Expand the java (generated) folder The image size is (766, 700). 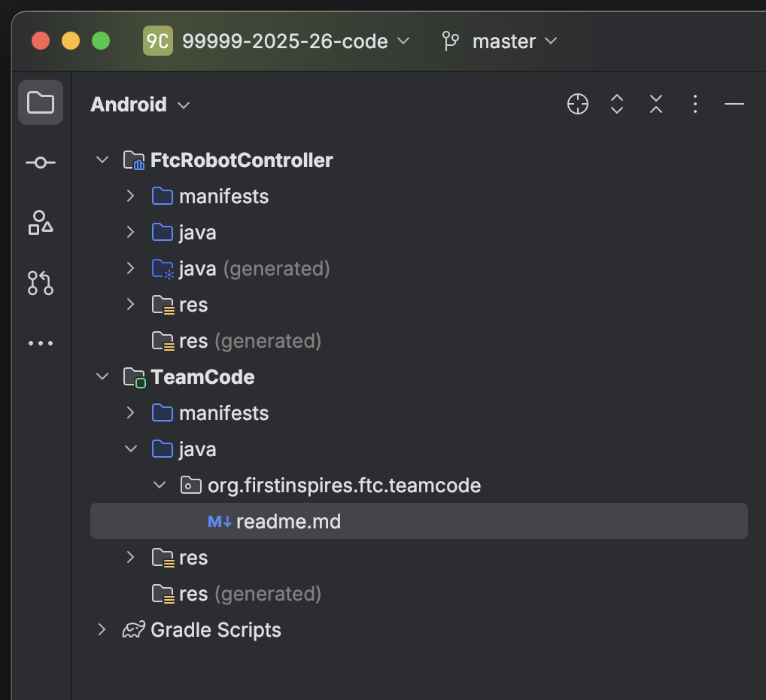[131, 269]
